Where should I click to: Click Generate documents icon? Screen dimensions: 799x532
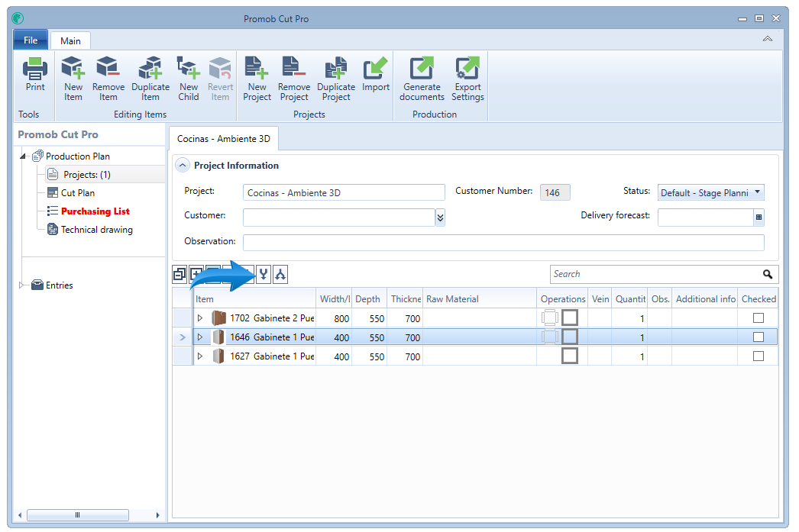pos(422,69)
